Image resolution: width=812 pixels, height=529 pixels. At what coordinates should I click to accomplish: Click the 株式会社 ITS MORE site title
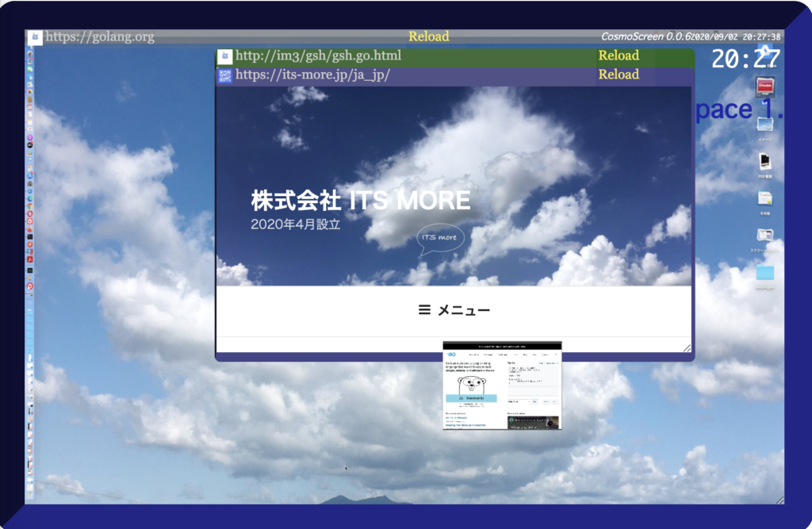tap(361, 201)
